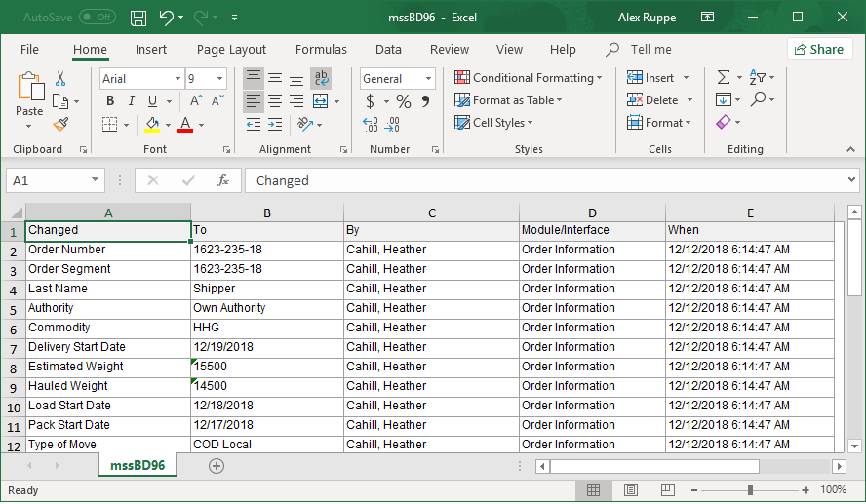Click the Save icon in title bar
866x504 pixels.
click(x=138, y=18)
